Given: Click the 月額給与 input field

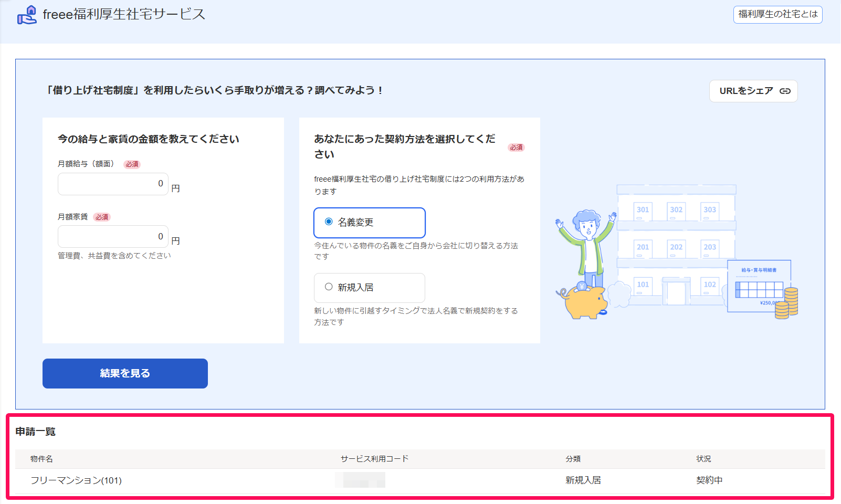Looking at the screenshot, I should point(112,184).
